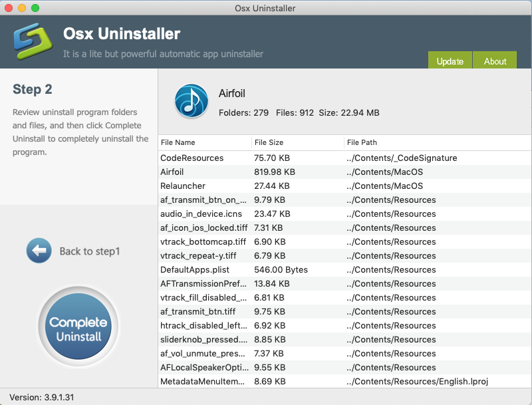Click the Osx Uninstaller logo icon

click(32, 40)
